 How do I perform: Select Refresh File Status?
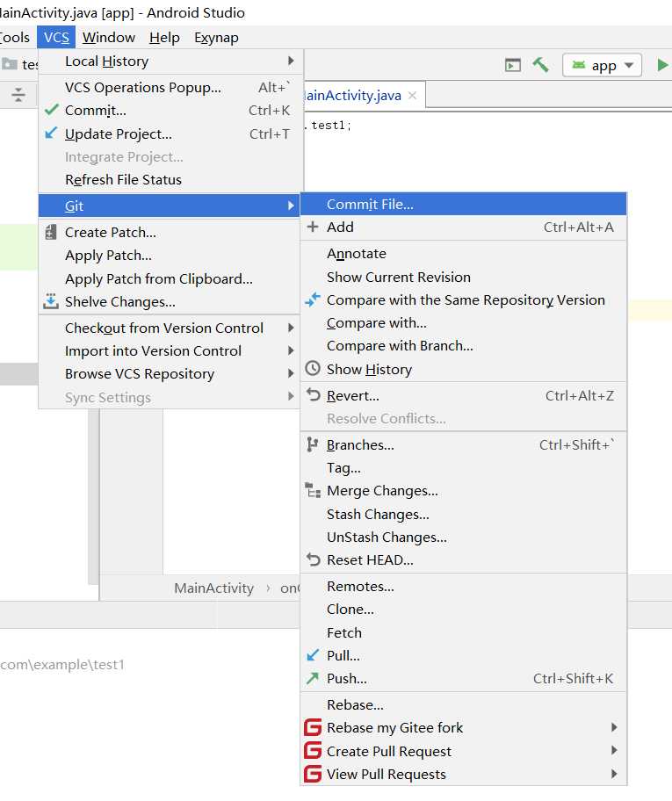click(x=169, y=179)
